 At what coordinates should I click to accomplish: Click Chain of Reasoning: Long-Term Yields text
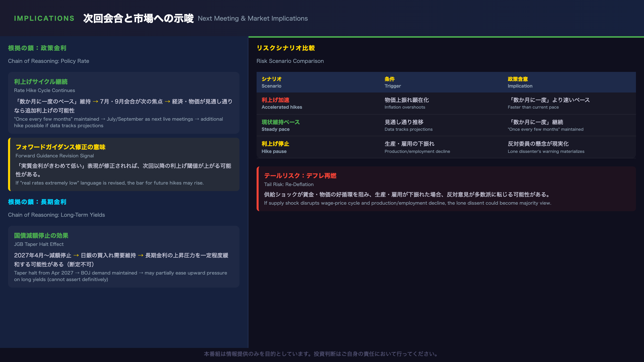tap(56, 215)
